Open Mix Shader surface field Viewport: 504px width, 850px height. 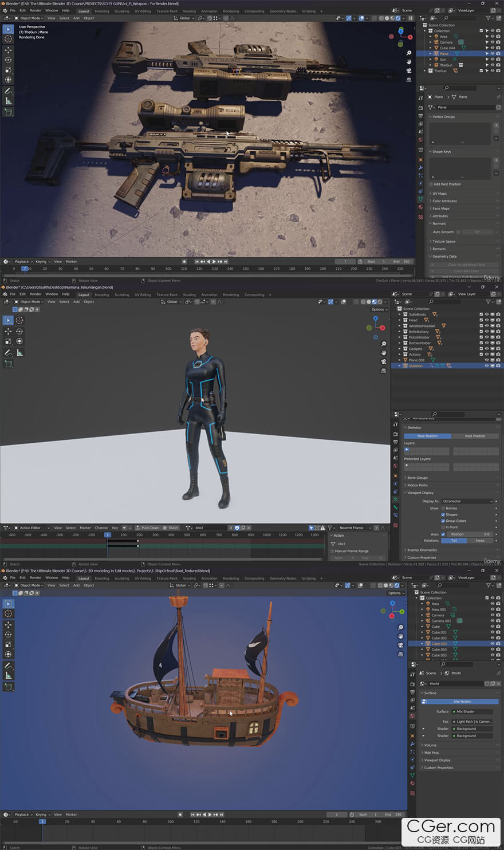click(x=471, y=711)
